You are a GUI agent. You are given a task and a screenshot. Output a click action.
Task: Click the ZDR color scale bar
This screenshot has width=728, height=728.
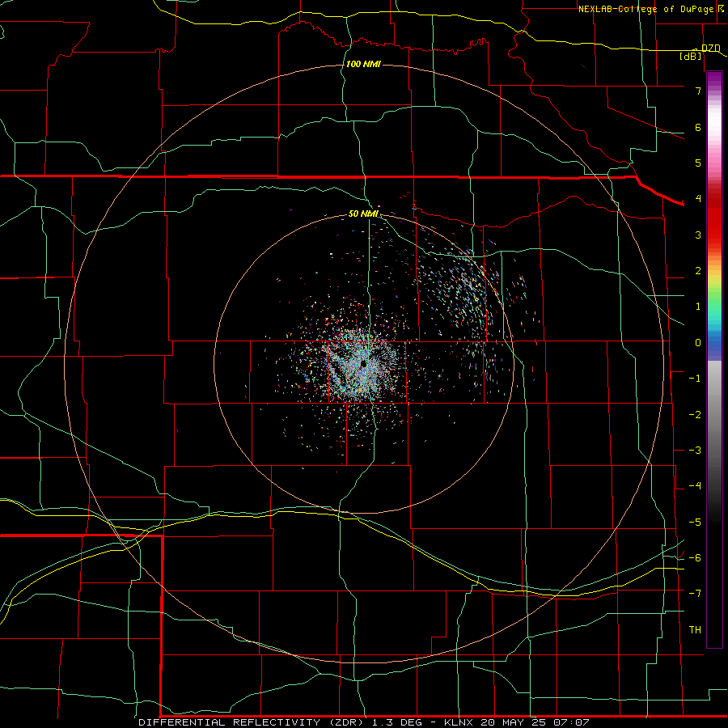[714, 359]
